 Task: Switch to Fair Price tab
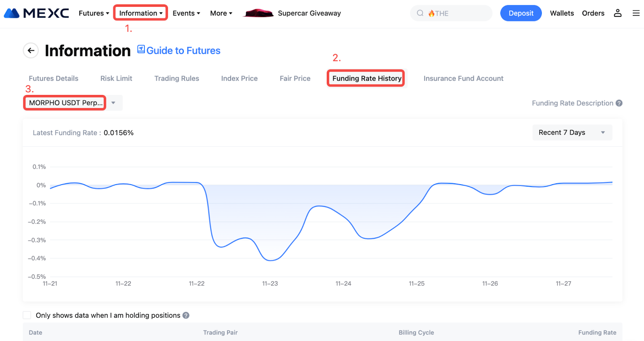coord(295,78)
